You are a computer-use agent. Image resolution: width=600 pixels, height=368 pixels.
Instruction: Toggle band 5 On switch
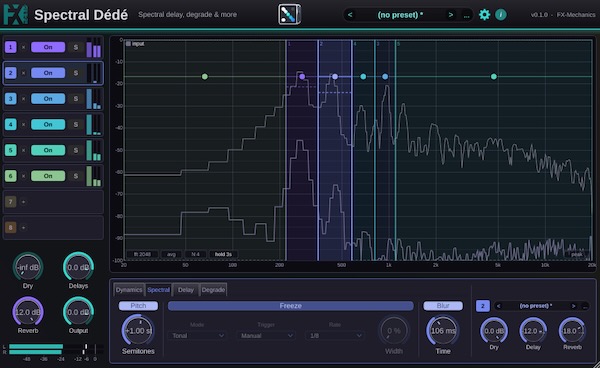pyautogui.click(x=48, y=150)
